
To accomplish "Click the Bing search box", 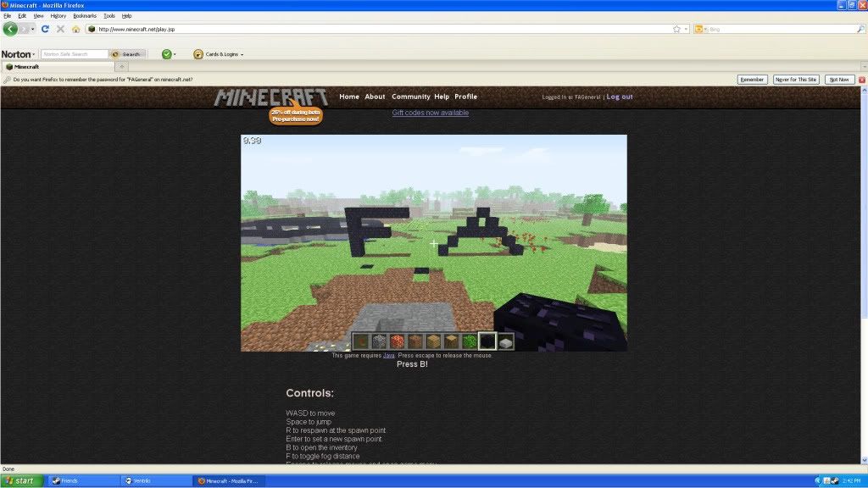I will tap(782, 29).
